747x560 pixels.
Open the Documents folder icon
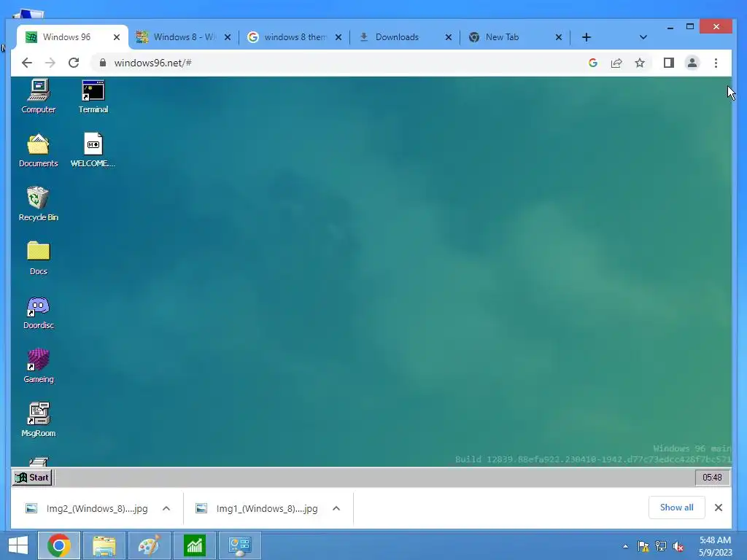38,150
